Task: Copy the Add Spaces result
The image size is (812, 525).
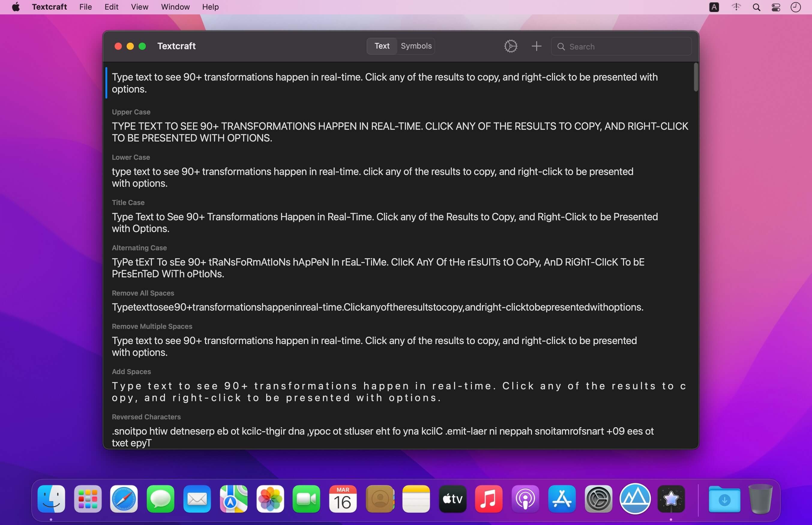Action: [x=399, y=392]
